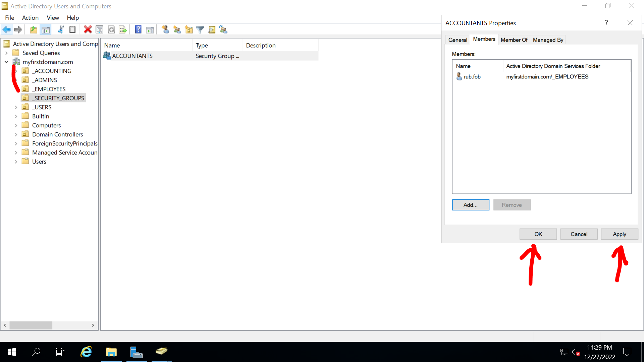
Task: Expand the _USERS organizational unit
Action: pyautogui.click(x=16, y=107)
